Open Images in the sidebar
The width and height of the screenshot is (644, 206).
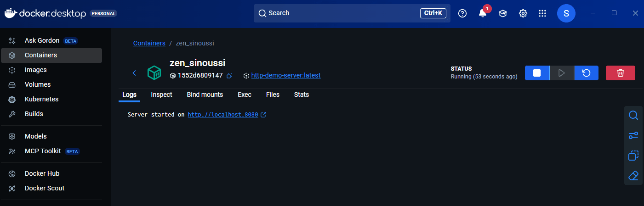[x=35, y=70]
